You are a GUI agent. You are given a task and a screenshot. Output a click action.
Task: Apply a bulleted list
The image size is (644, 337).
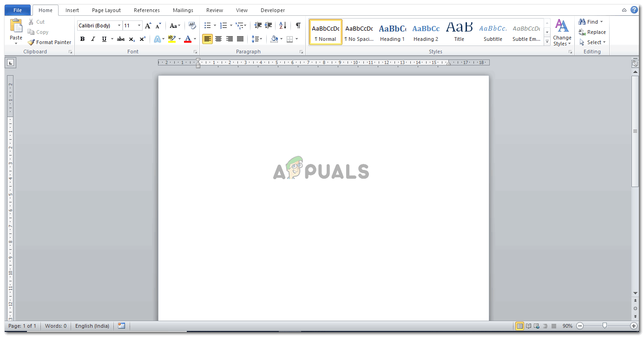(x=208, y=26)
